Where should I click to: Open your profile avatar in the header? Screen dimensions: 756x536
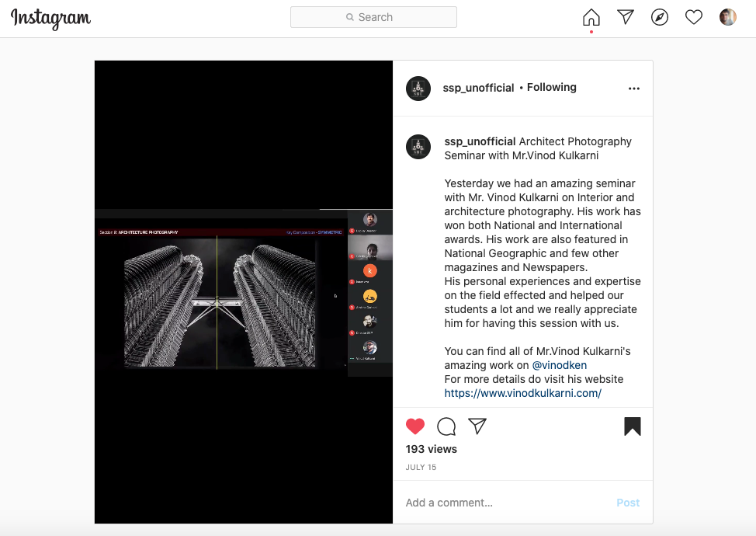tap(728, 17)
